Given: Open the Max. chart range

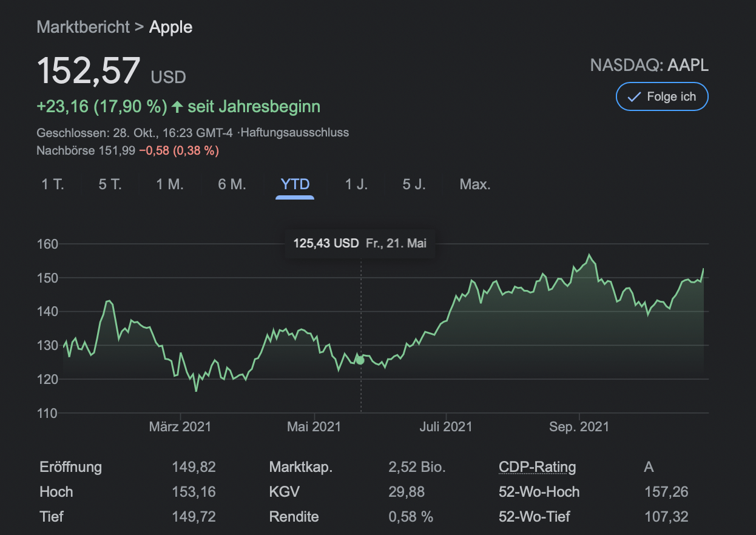Looking at the screenshot, I should 475,184.
